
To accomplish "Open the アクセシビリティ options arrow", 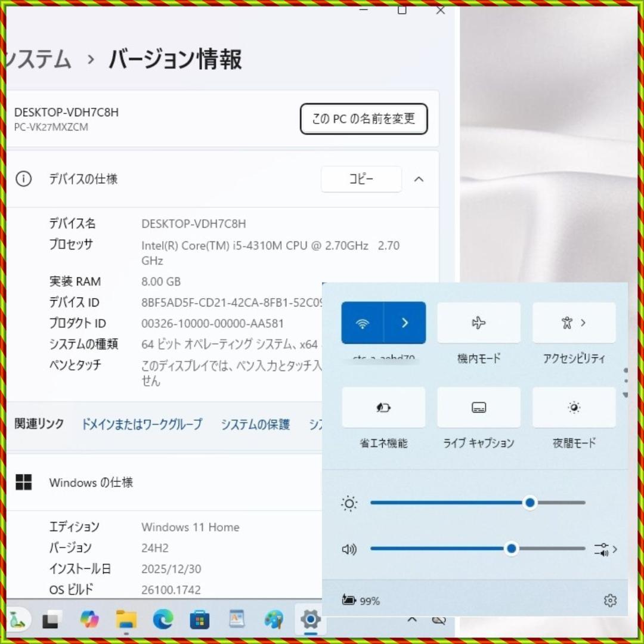I will [x=583, y=323].
